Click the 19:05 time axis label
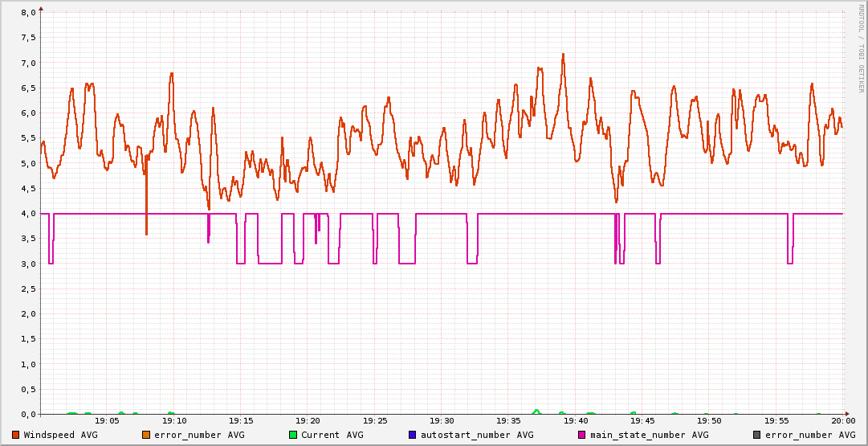This screenshot has width=868, height=446. (107, 420)
